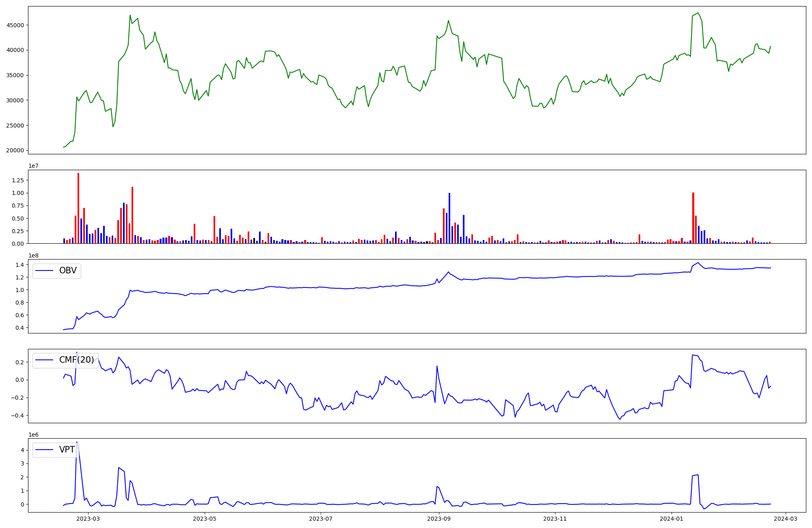Image resolution: width=812 pixels, height=528 pixels.
Task: Click the 45000 price axis tick label
Action: pyautogui.click(x=15, y=25)
